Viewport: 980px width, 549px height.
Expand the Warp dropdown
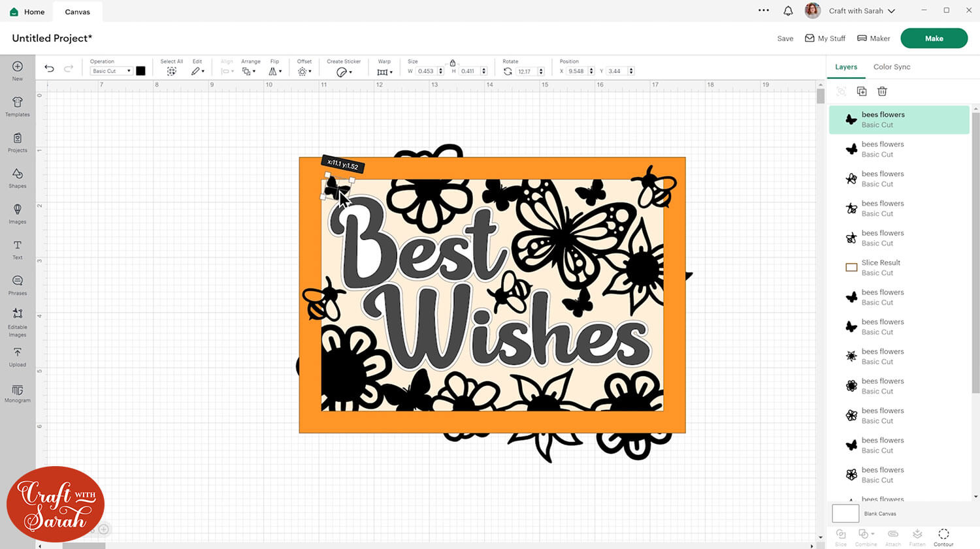point(385,72)
